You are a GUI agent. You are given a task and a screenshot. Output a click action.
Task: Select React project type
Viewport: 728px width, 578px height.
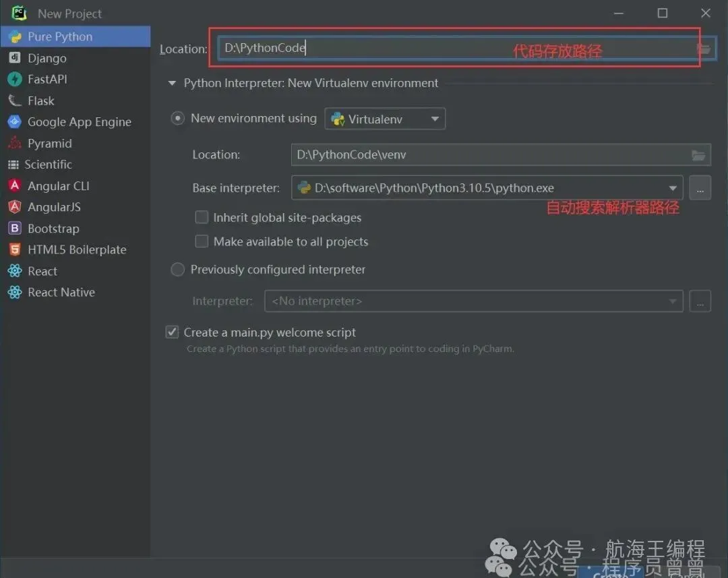coord(75,271)
